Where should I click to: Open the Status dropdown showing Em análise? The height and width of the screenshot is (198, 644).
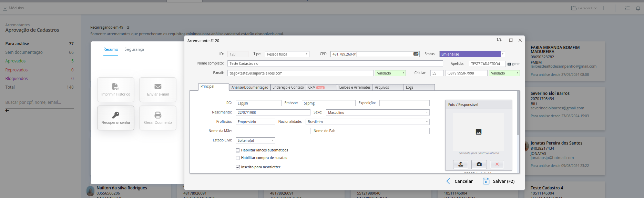[x=472, y=54]
